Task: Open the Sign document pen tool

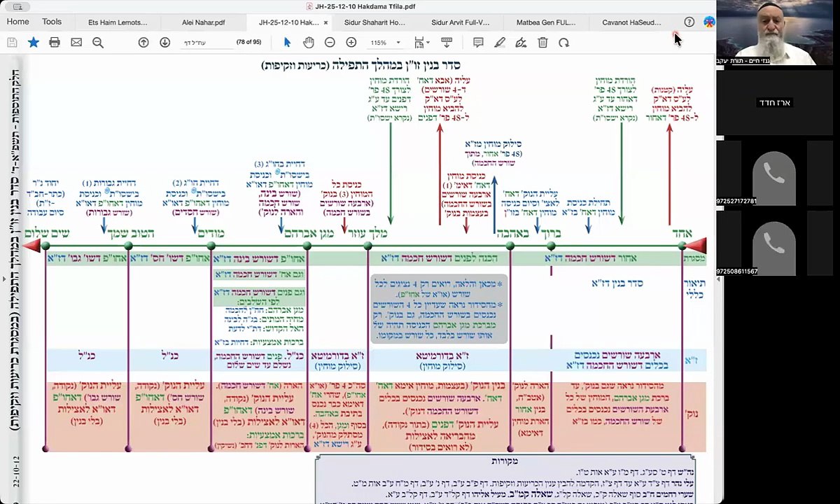Action: 521,43
